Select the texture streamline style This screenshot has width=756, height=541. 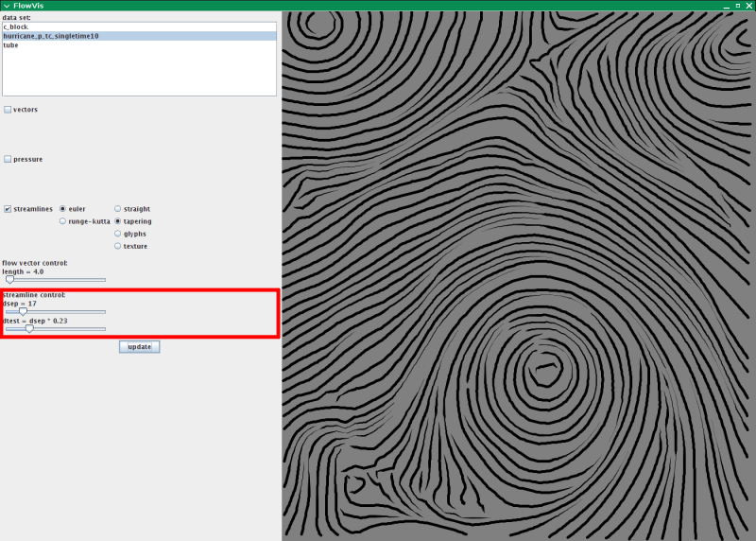pyautogui.click(x=118, y=246)
